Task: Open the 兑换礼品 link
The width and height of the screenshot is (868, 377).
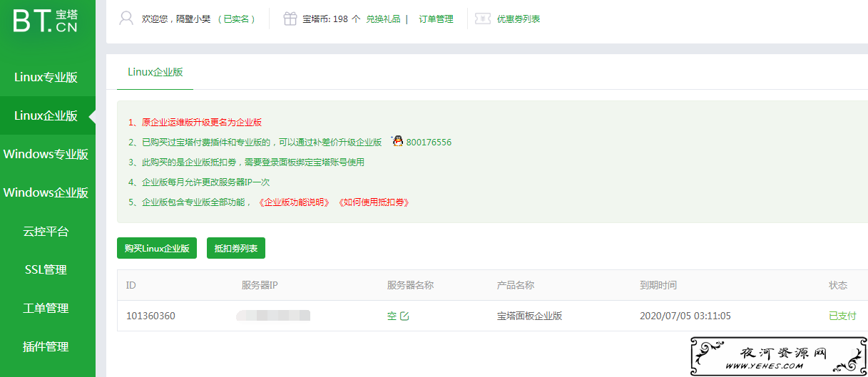Action: (383, 19)
